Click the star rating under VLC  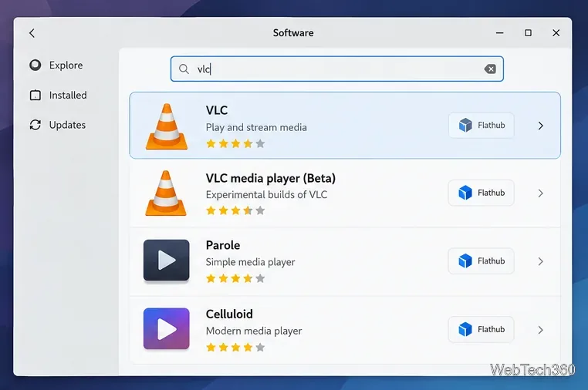tap(235, 143)
